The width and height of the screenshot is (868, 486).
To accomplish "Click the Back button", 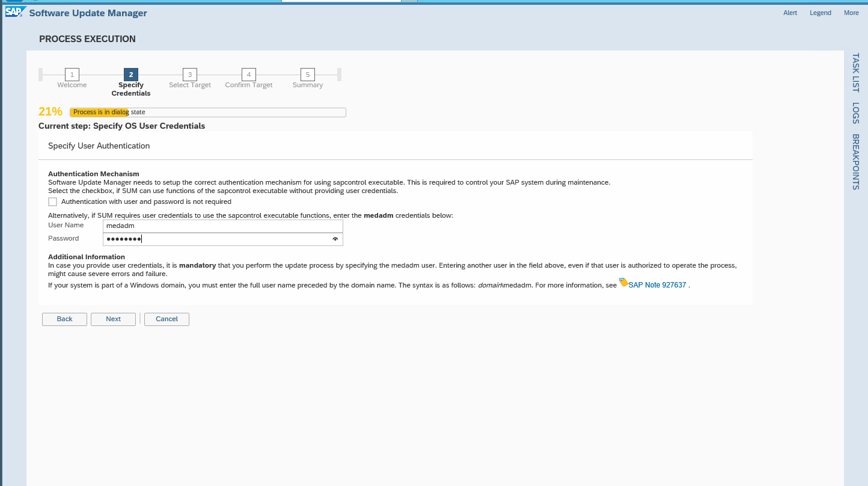I will (64, 319).
